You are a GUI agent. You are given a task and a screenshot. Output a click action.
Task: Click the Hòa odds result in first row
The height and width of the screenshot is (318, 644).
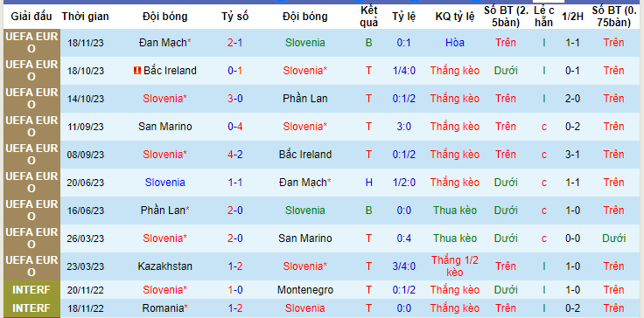pyautogui.click(x=455, y=43)
